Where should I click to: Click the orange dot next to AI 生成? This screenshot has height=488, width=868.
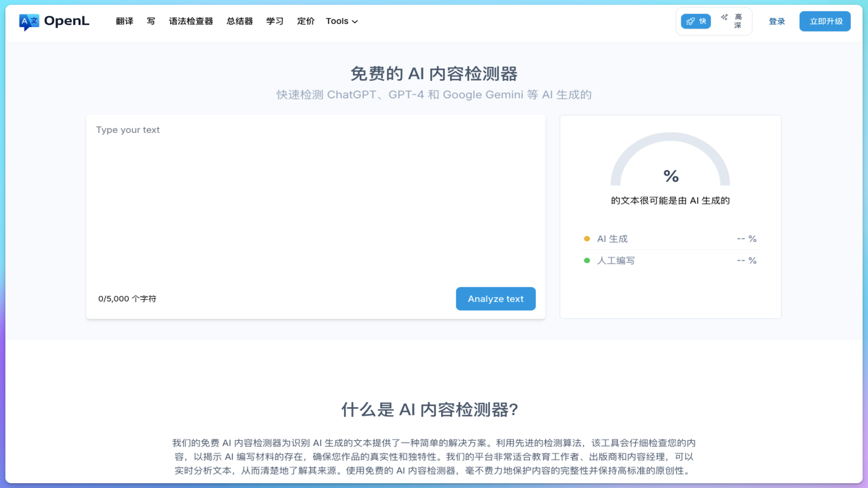click(587, 238)
